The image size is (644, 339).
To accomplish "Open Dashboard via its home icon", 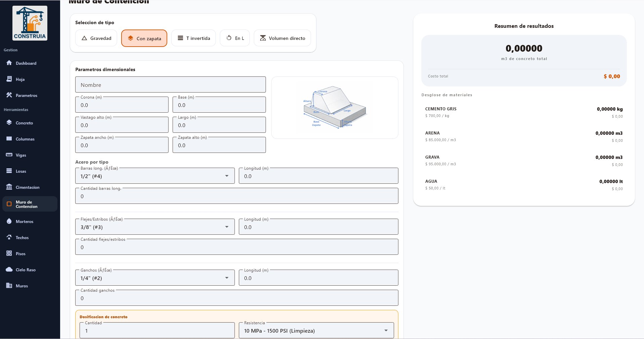I will (9, 63).
